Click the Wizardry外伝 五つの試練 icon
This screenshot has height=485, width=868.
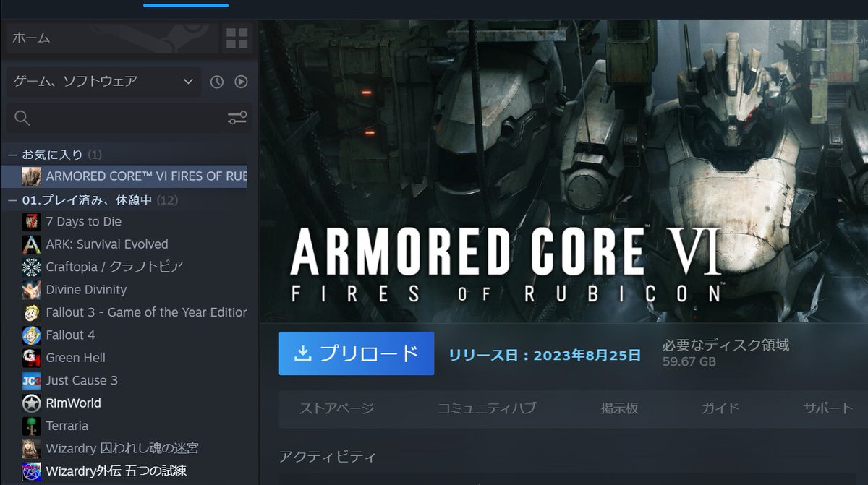point(32,472)
